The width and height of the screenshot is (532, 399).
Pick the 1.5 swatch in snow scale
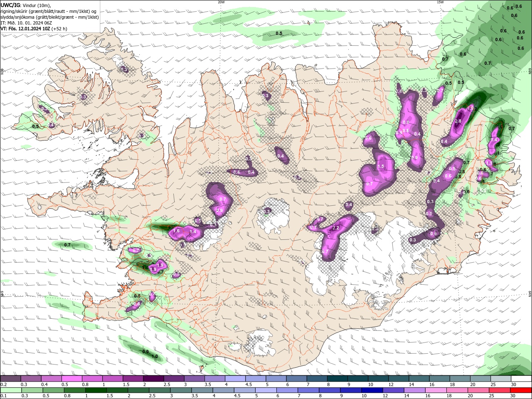[133, 379]
